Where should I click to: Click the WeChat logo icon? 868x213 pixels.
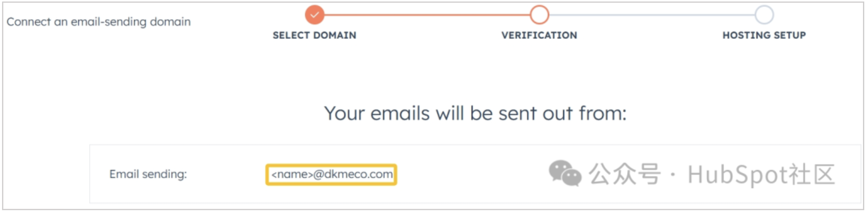[x=565, y=173]
